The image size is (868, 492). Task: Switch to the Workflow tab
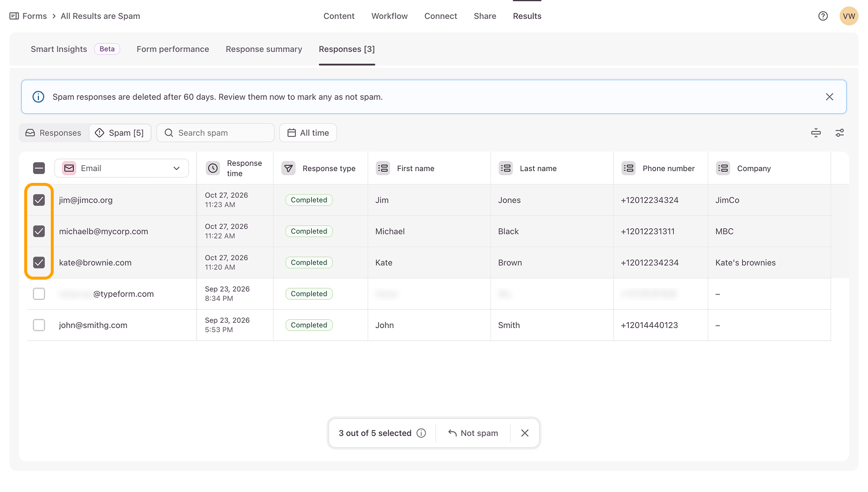click(x=390, y=16)
